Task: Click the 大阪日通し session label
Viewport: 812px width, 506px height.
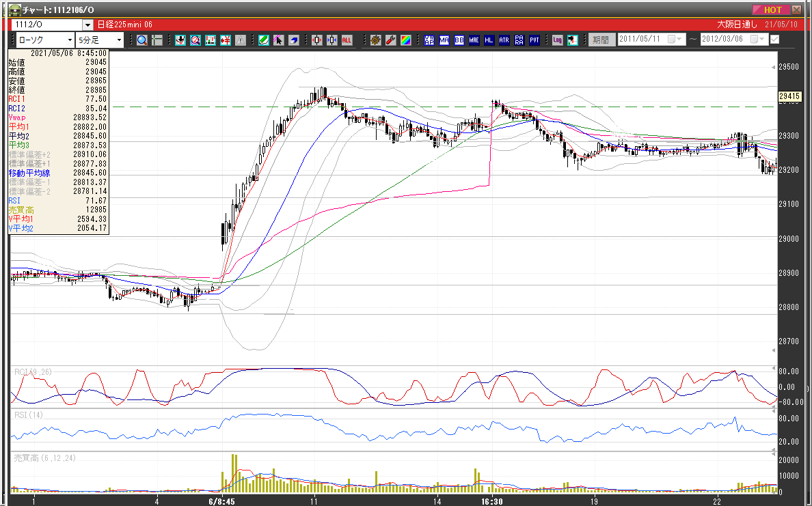Action: (737, 25)
